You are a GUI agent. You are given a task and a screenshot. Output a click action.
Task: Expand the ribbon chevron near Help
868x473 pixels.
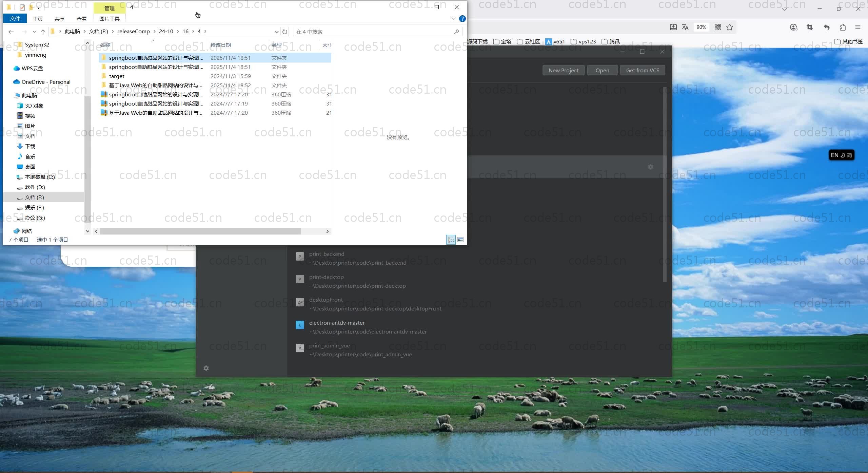(454, 19)
